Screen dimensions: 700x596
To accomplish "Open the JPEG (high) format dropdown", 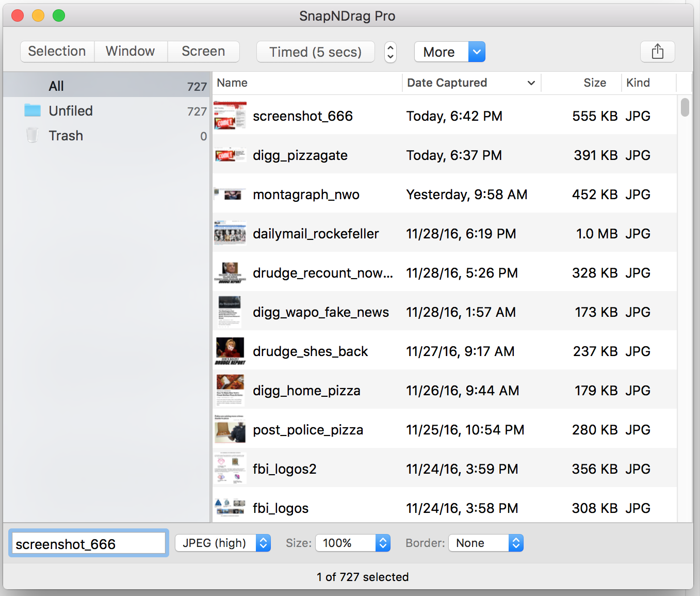I will click(x=223, y=543).
